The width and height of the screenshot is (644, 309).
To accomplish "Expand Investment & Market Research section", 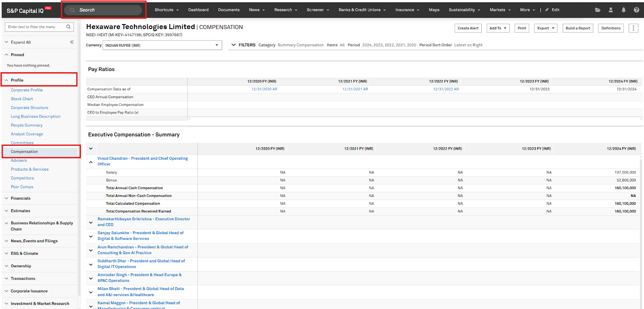I will [x=6, y=303].
